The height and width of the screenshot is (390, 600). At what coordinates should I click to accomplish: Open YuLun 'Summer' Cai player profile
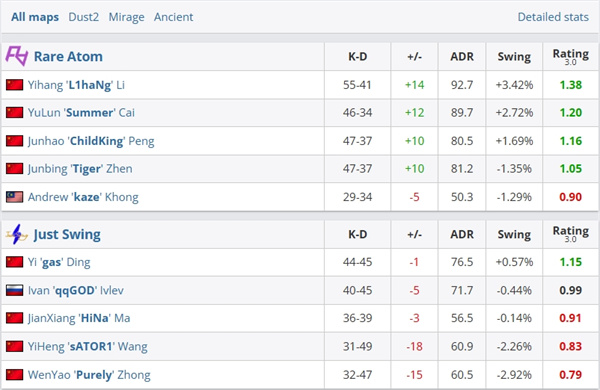(x=81, y=113)
